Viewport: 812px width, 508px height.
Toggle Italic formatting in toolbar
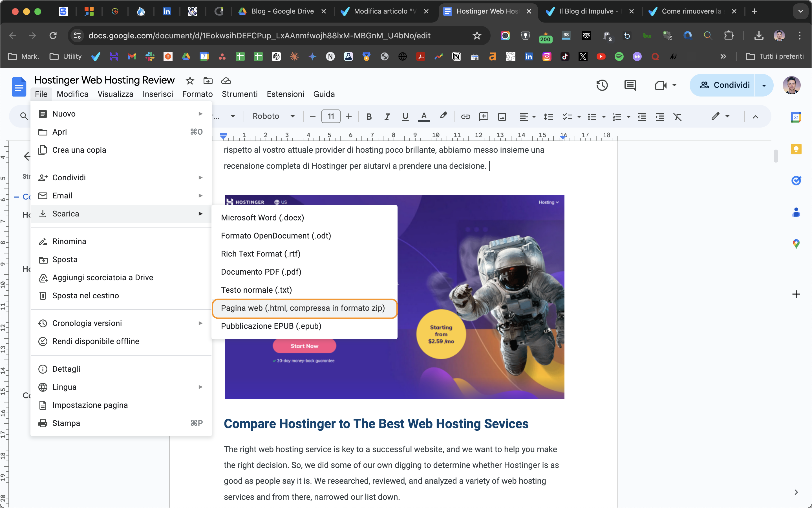coord(387,117)
